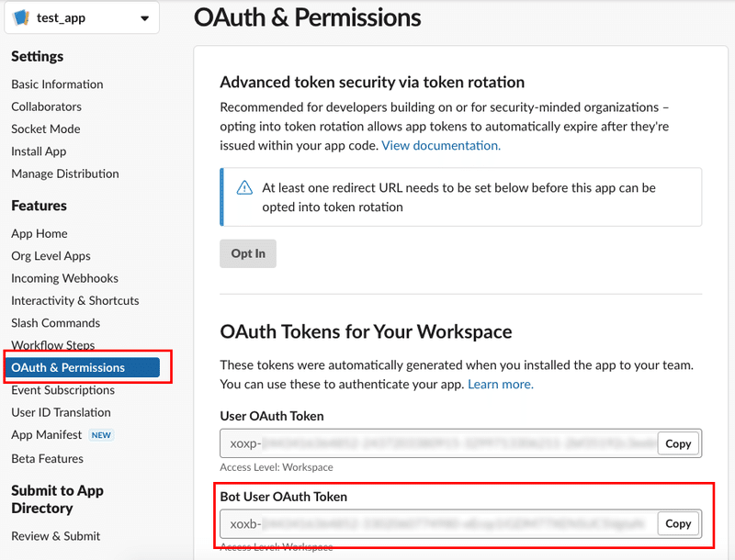Open the test_app dropdown arrow
Viewport: 735px width, 560px height.
point(144,18)
